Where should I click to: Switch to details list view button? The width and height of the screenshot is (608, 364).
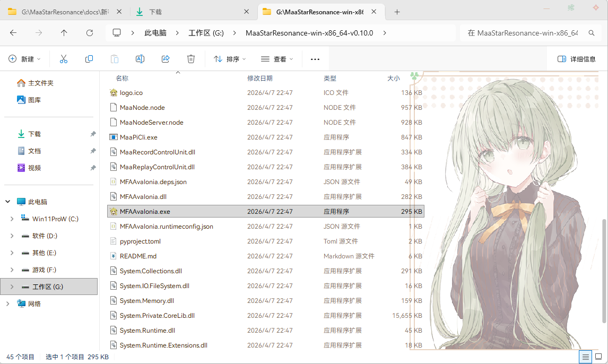[x=586, y=357]
